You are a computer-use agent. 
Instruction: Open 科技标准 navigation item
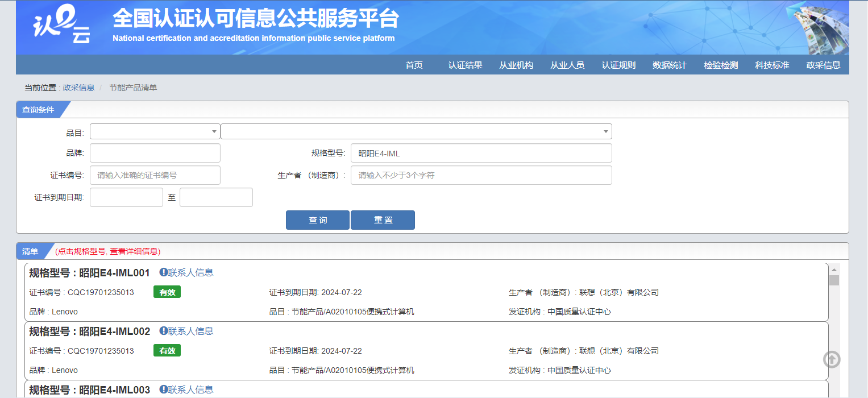(772, 65)
